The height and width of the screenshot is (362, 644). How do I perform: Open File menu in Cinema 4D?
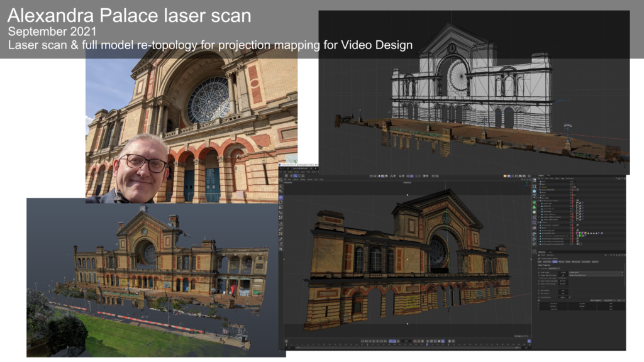click(280, 172)
